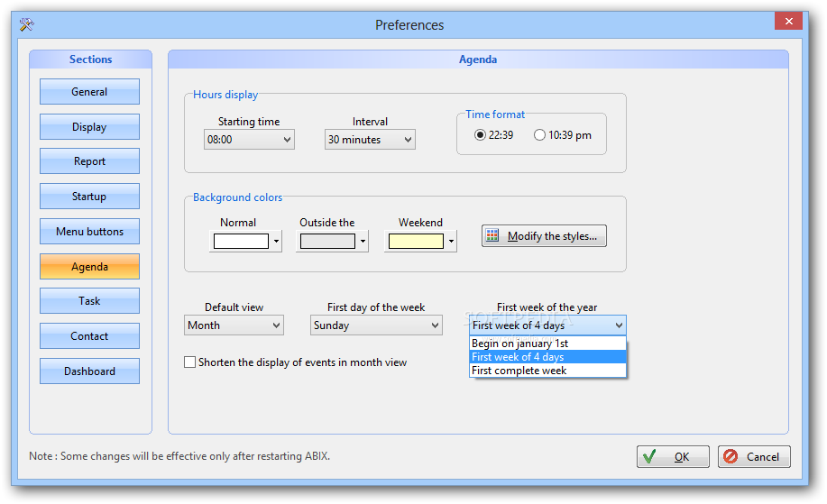Open the Default view dropdown
Viewport: 827px width, 504px height.
click(x=234, y=325)
